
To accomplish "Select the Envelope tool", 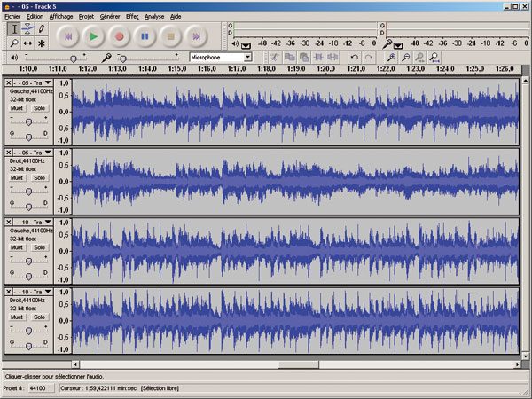I will point(27,28).
